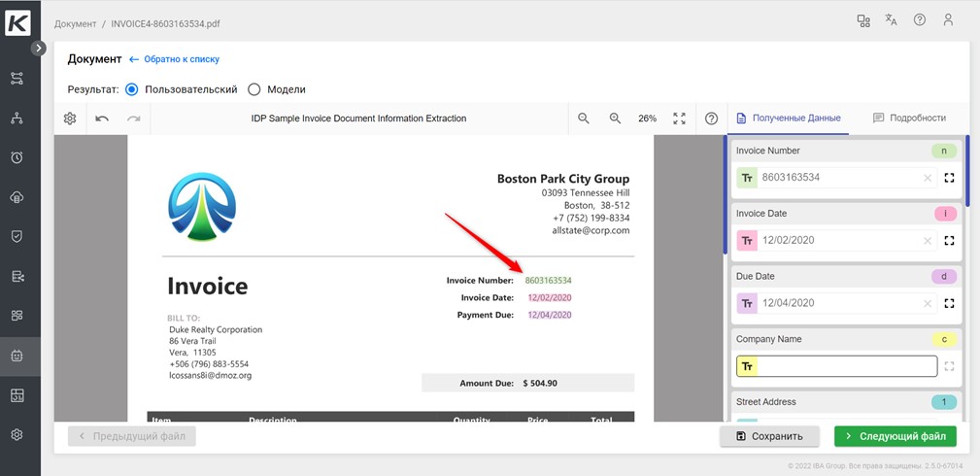Screen dimensions: 980x476
Task: Click the pink Tt icon for Invoice Date
Action: (747, 240)
